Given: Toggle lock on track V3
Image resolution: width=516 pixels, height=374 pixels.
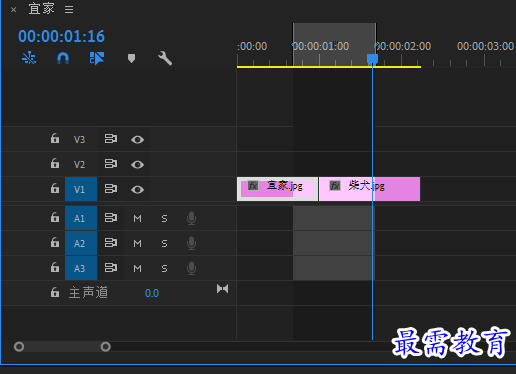Looking at the screenshot, I should tap(55, 138).
